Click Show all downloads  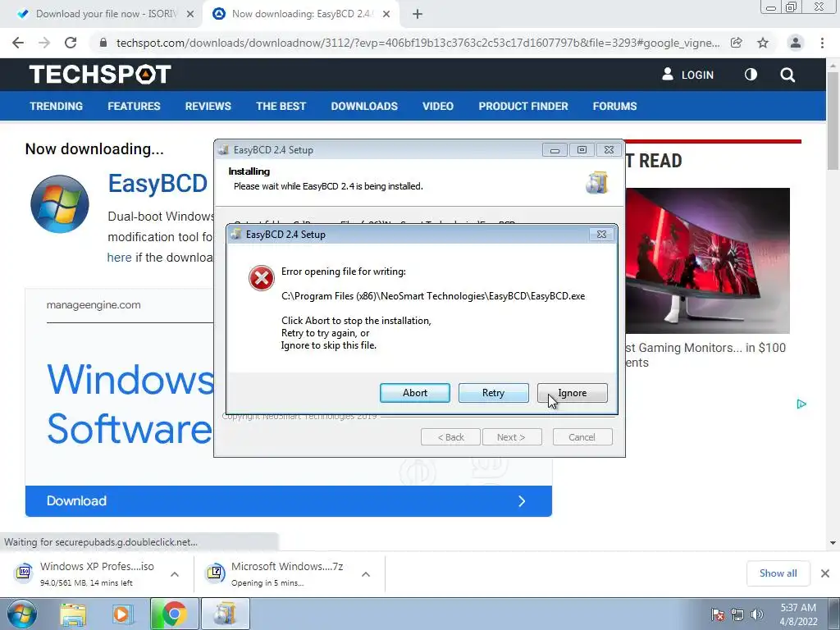point(778,573)
